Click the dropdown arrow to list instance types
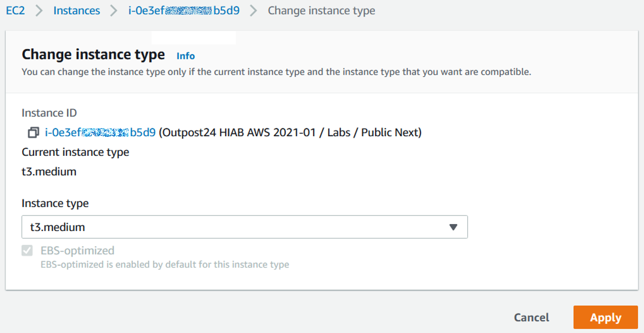 [454, 227]
